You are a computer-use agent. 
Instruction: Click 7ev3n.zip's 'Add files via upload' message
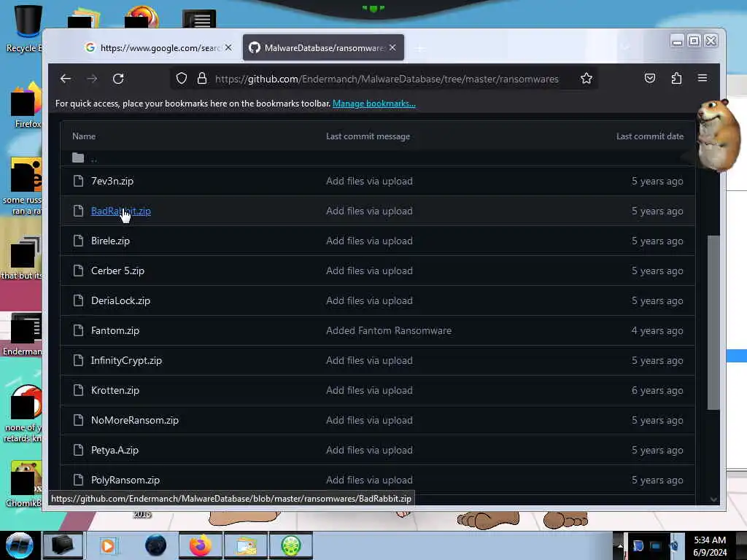(x=369, y=181)
